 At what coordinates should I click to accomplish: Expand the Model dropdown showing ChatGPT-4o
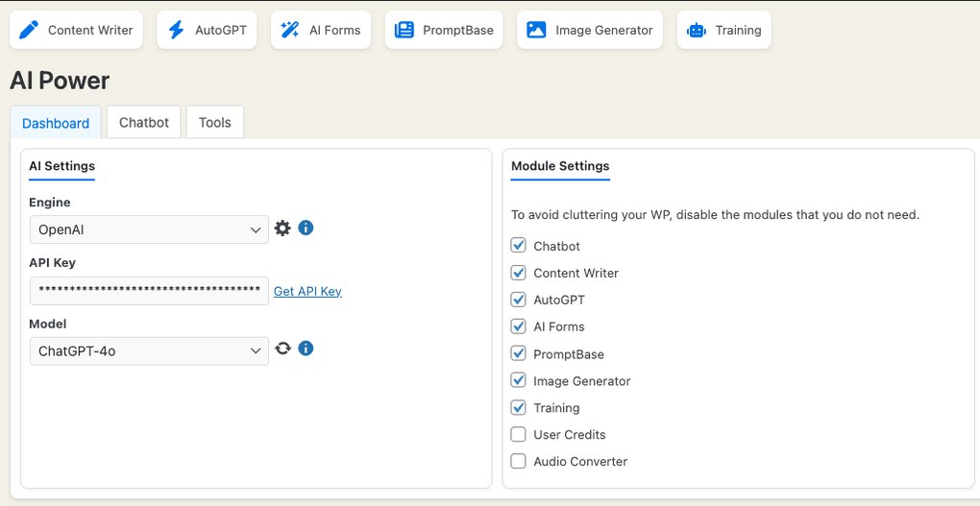149,351
